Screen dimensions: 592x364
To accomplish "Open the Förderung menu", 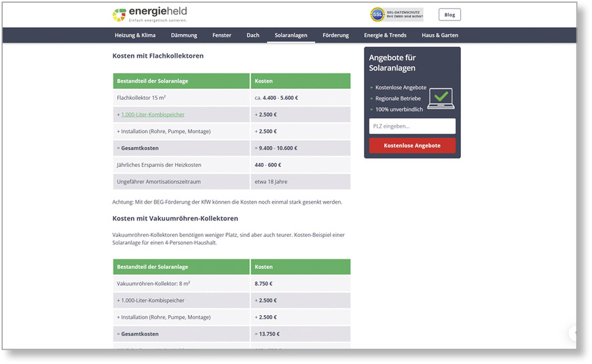I will pos(335,35).
